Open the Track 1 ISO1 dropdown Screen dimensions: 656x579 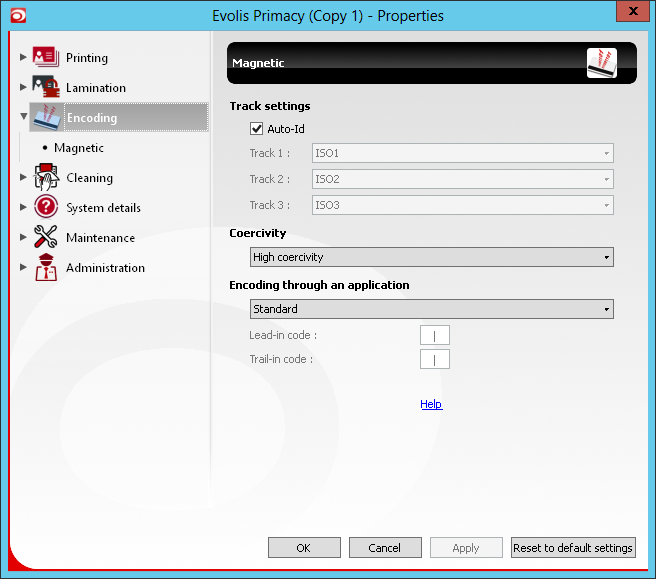tap(463, 153)
